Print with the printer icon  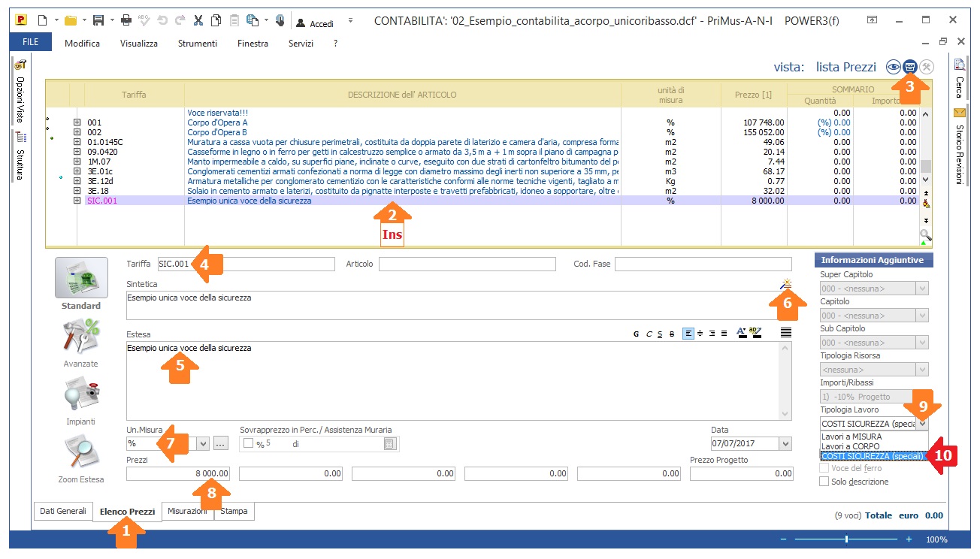(x=126, y=21)
